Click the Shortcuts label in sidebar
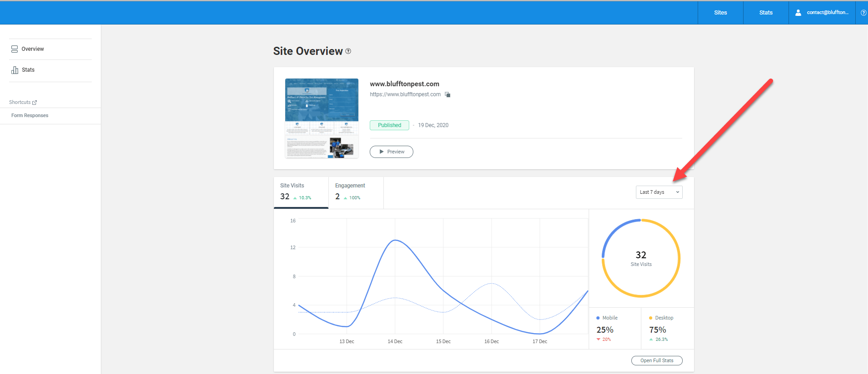The height and width of the screenshot is (374, 868). 20,103
